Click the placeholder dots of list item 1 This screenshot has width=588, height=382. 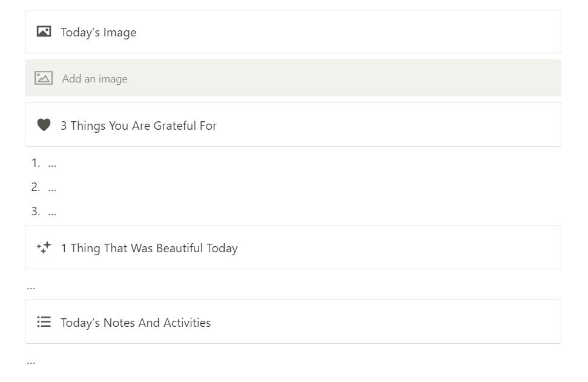tap(52, 164)
